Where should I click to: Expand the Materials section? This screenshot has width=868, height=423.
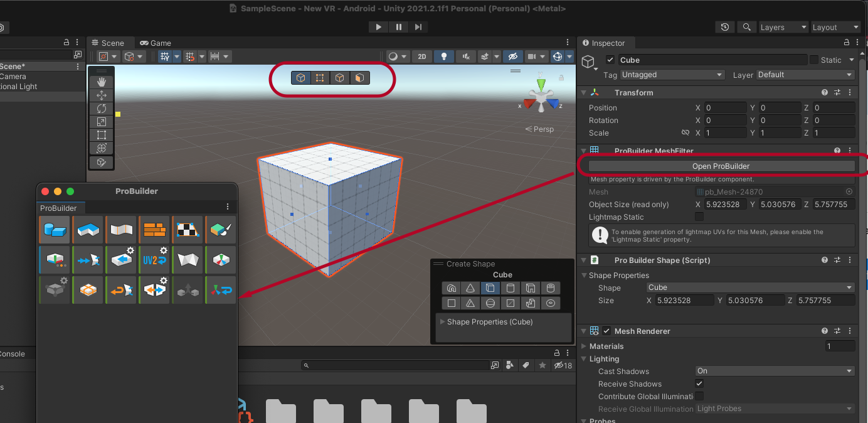[x=584, y=346]
